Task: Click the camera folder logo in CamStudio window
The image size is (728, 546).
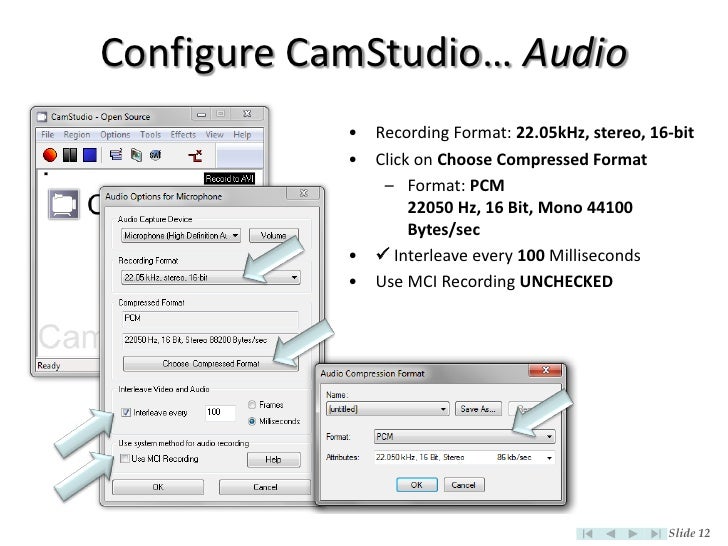Action: coord(64,204)
